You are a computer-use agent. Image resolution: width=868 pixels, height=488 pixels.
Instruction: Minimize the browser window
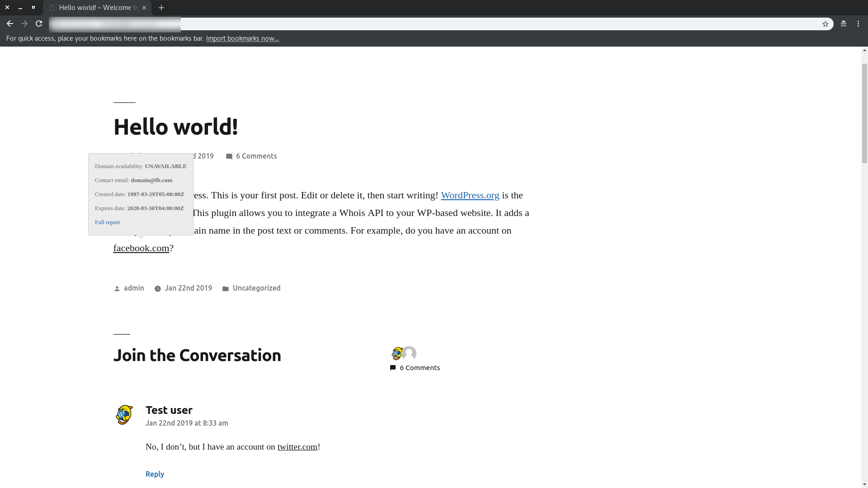20,8
